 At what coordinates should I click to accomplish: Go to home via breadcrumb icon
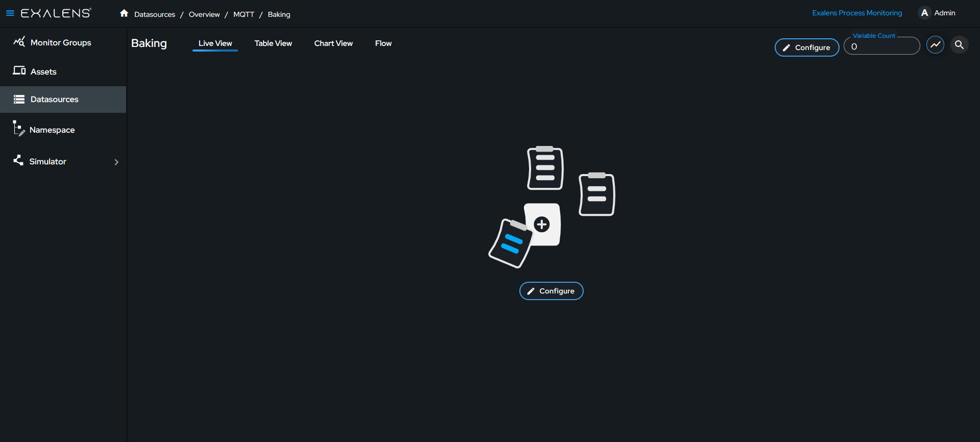(124, 13)
